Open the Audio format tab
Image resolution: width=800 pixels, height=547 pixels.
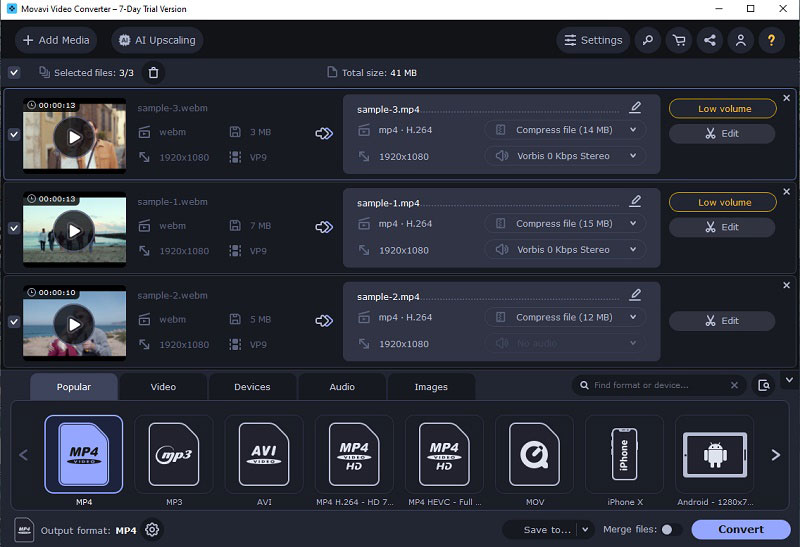coord(342,387)
